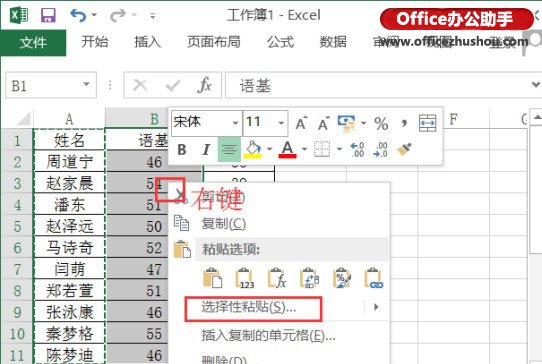
Task: Expand the 选择性粘贴 submenu arrow
Action: point(376,307)
